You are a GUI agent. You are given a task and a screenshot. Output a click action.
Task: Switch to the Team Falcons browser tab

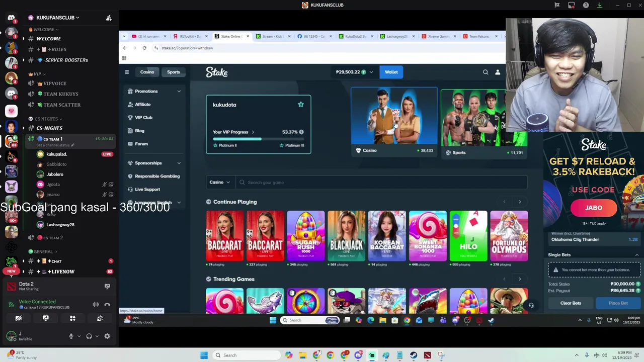click(x=480, y=36)
